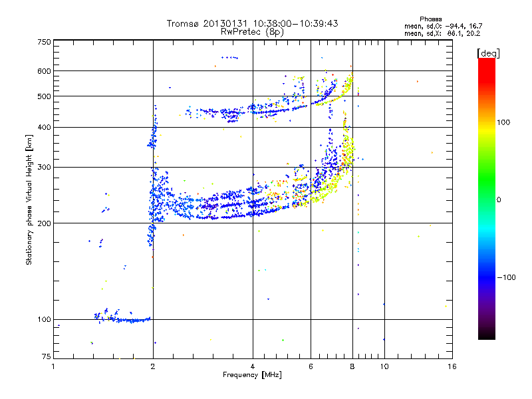The height and width of the screenshot is (399, 532).
Task: Click the '600' y-axis tick label
Action: 44,71
